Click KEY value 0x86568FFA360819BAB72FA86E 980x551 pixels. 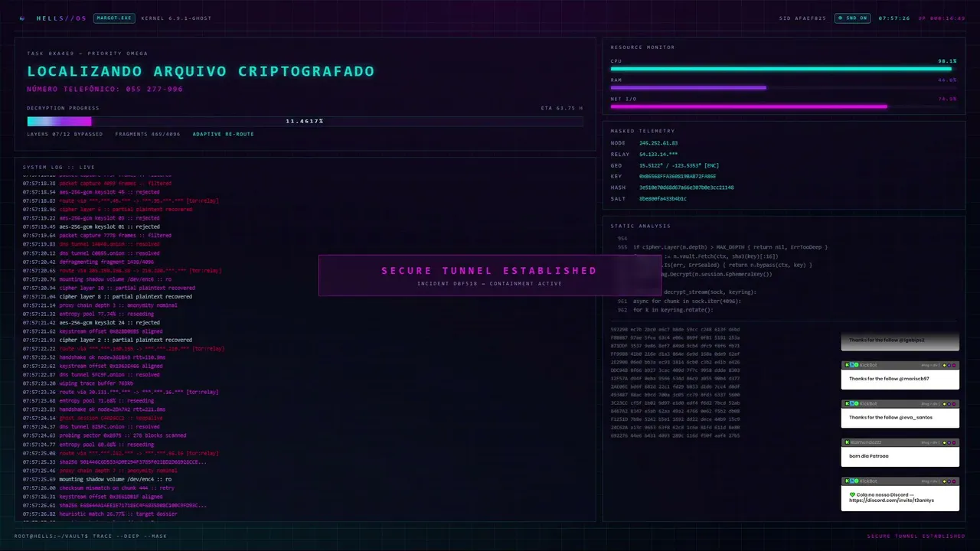click(x=678, y=176)
